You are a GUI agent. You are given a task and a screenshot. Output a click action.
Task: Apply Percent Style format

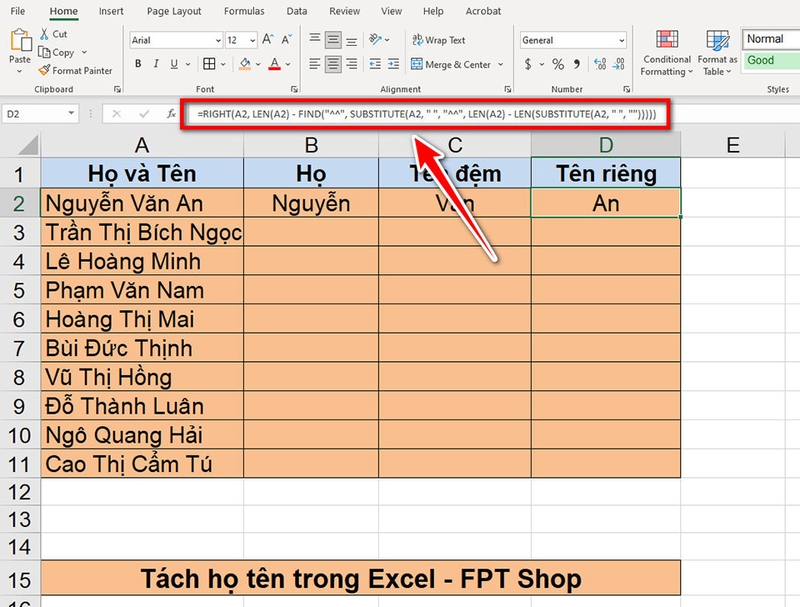point(558,64)
